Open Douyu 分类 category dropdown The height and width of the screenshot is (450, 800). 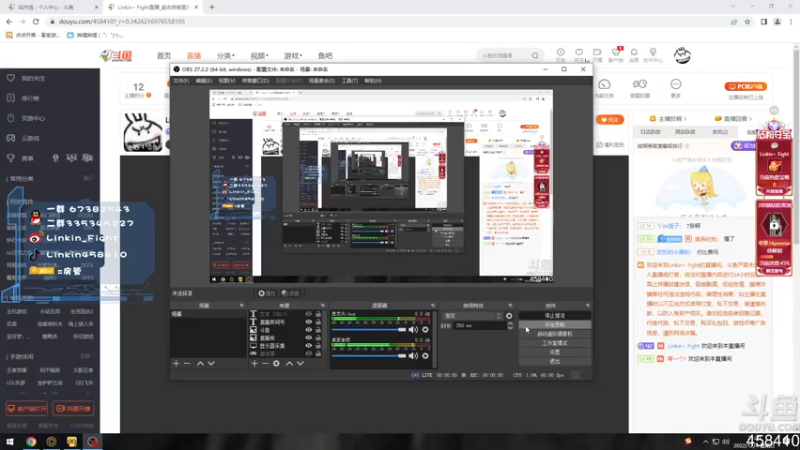click(x=226, y=56)
